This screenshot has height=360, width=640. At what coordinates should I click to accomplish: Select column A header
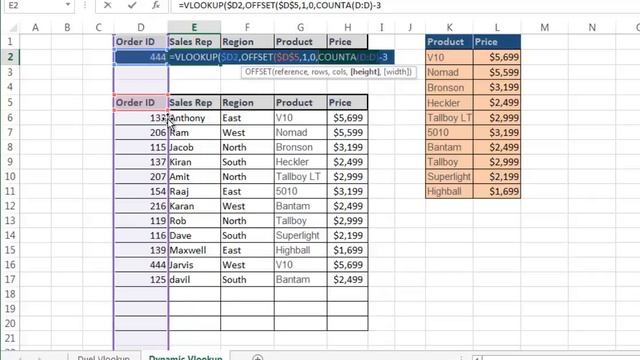click(36, 27)
